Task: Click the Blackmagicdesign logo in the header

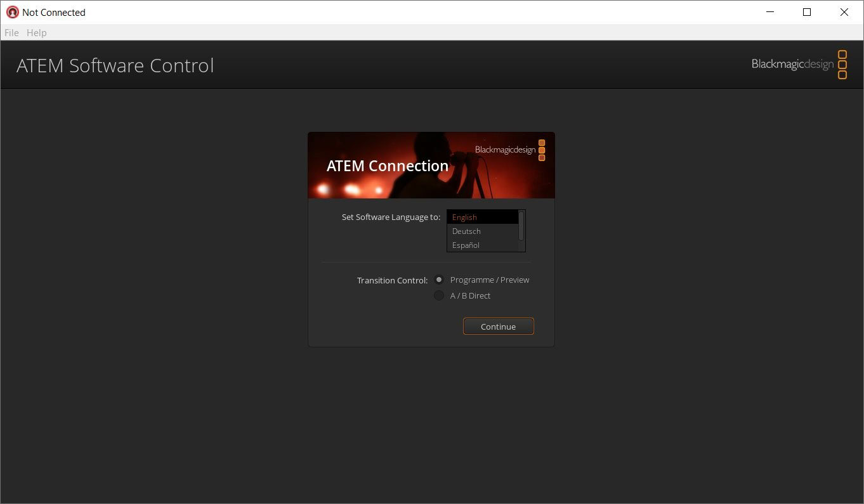Action: (x=799, y=64)
